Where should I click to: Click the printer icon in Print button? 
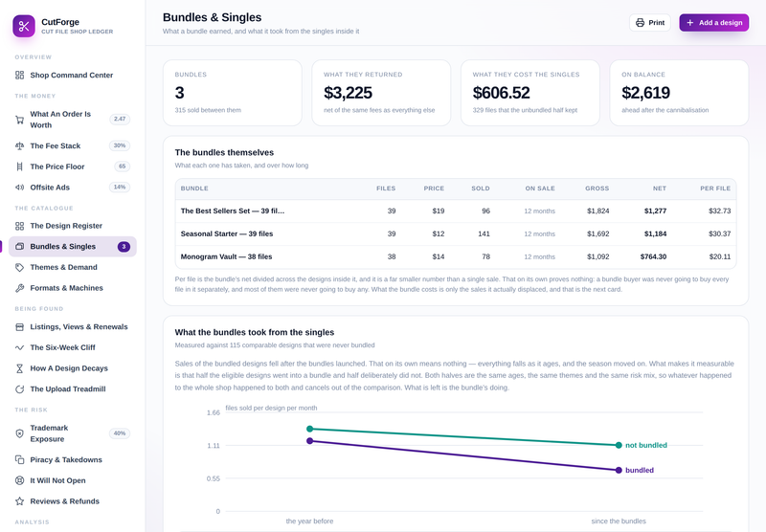click(x=640, y=22)
